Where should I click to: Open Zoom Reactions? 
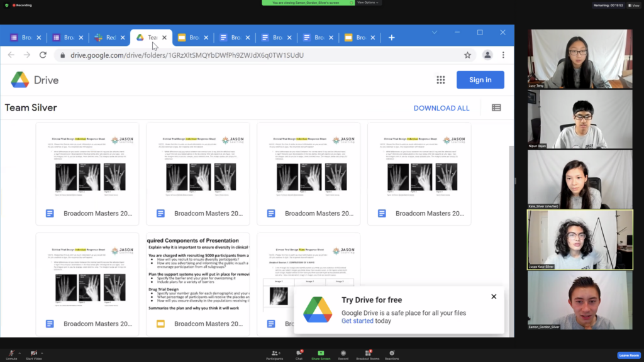[x=391, y=356]
